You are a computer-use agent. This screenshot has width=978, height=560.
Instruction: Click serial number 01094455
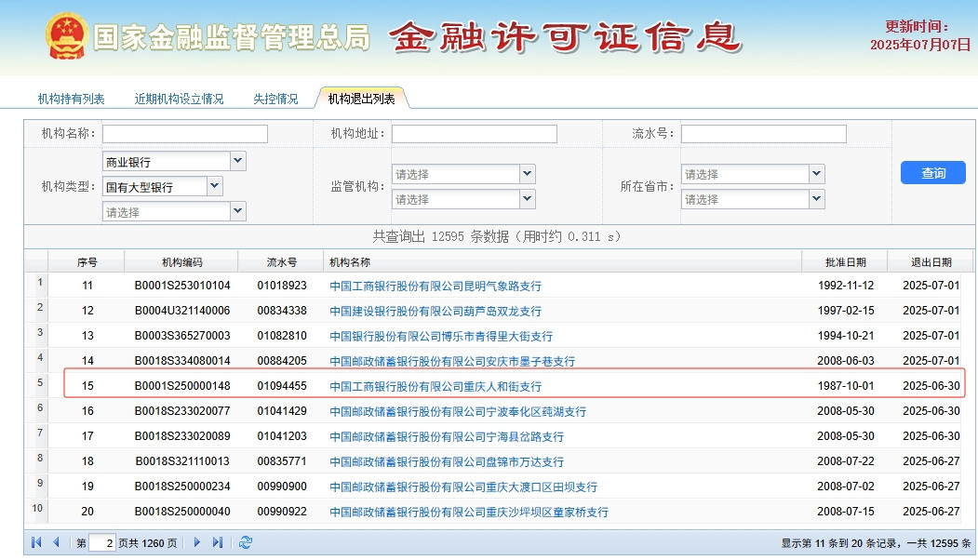tap(282, 386)
